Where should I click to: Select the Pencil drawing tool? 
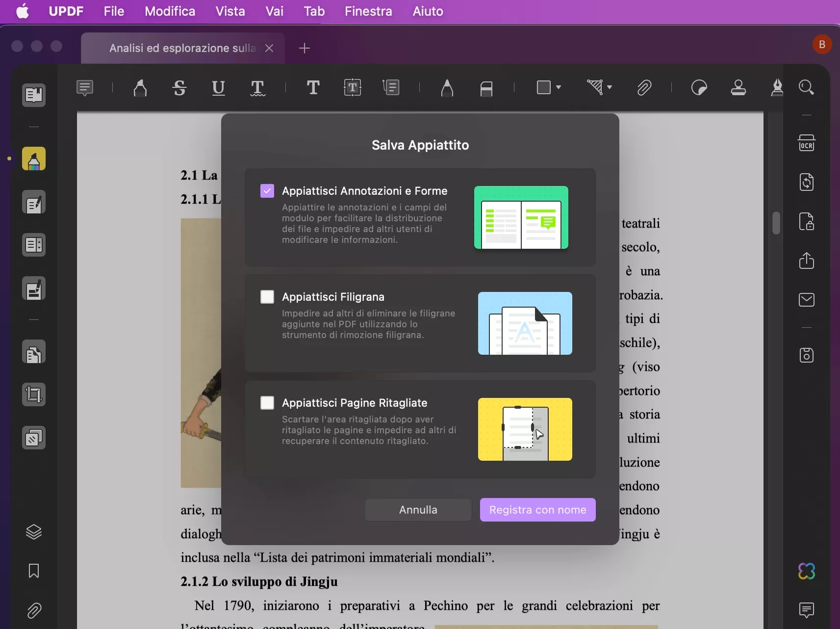[447, 88]
